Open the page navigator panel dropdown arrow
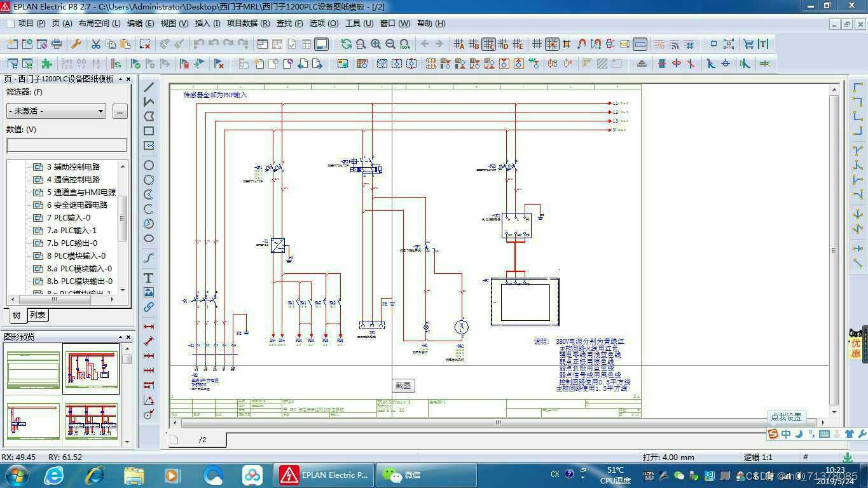 120,79
